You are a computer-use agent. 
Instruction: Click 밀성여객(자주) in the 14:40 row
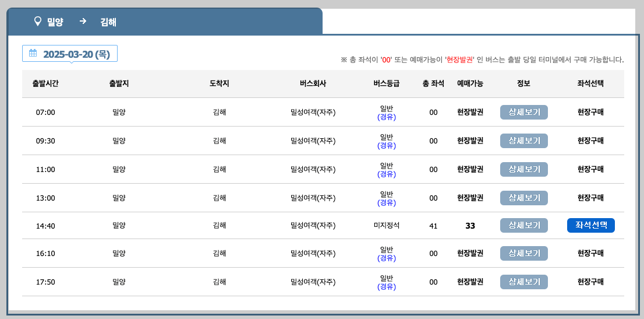[313, 226]
